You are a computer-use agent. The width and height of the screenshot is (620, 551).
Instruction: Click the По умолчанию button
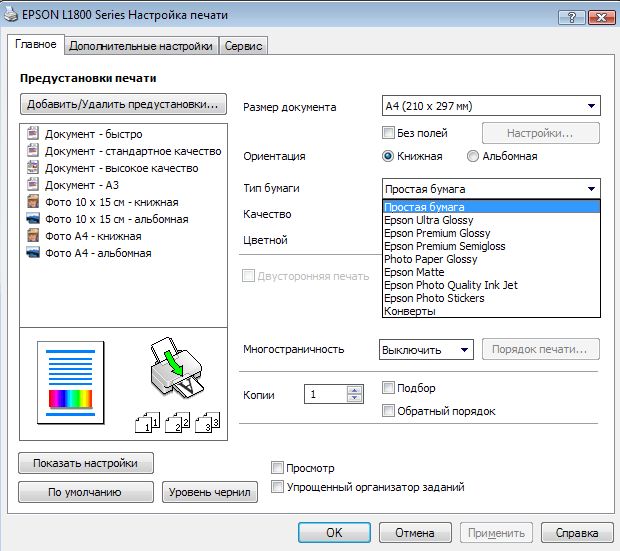(85, 492)
